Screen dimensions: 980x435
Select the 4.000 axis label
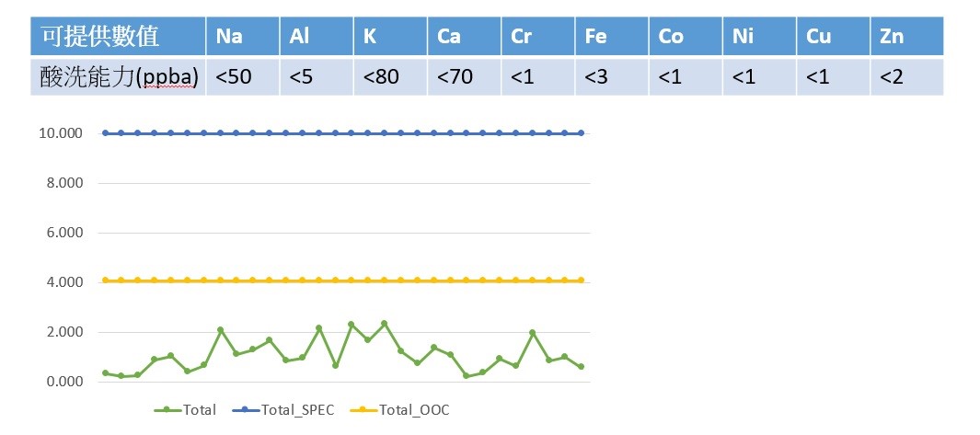[x=65, y=282]
